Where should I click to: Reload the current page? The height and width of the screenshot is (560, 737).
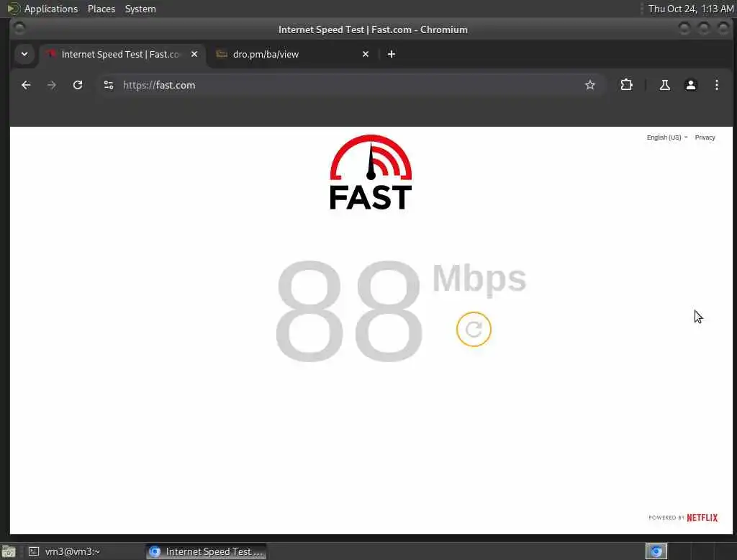pos(78,85)
